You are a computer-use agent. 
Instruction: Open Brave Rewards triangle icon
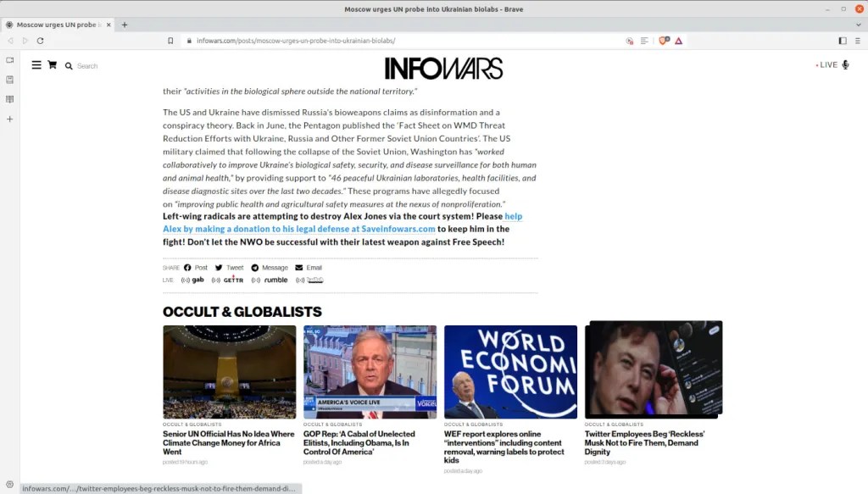[x=679, y=41]
